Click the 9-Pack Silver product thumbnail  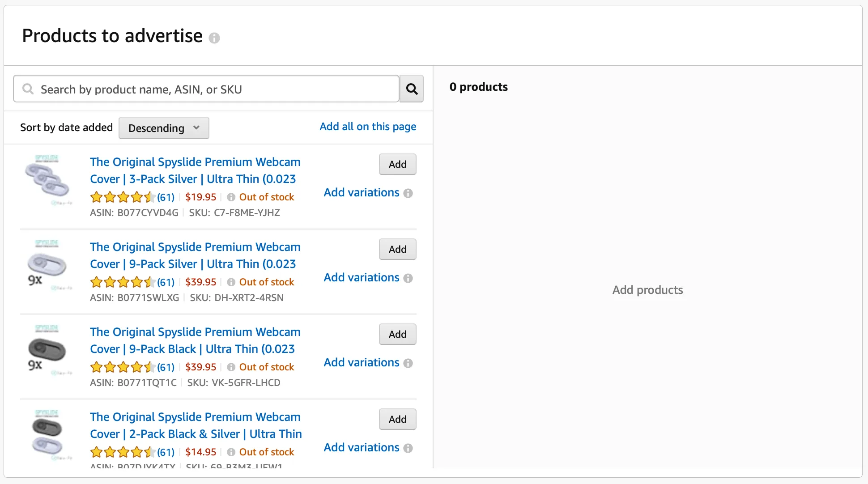[47, 264]
